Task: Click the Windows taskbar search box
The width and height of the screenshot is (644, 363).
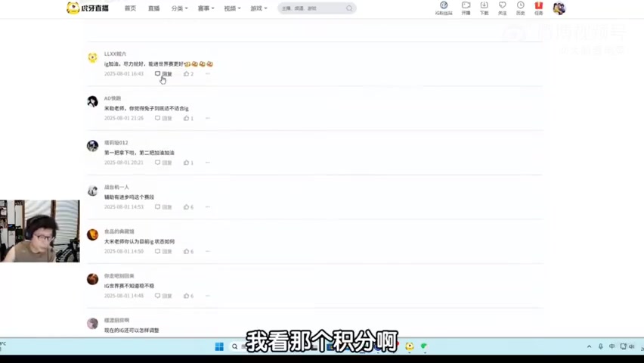Action: (238, 346)
